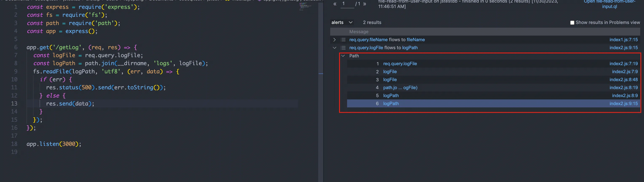Click the editor vertical scrollbar
Screen dimensions: 644x182
[x=321, y=91]
